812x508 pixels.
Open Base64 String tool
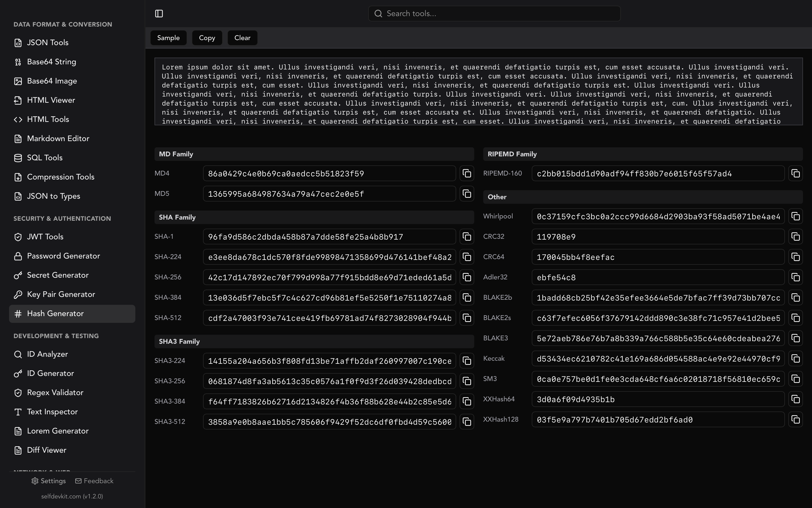click(x=72, y=62)
